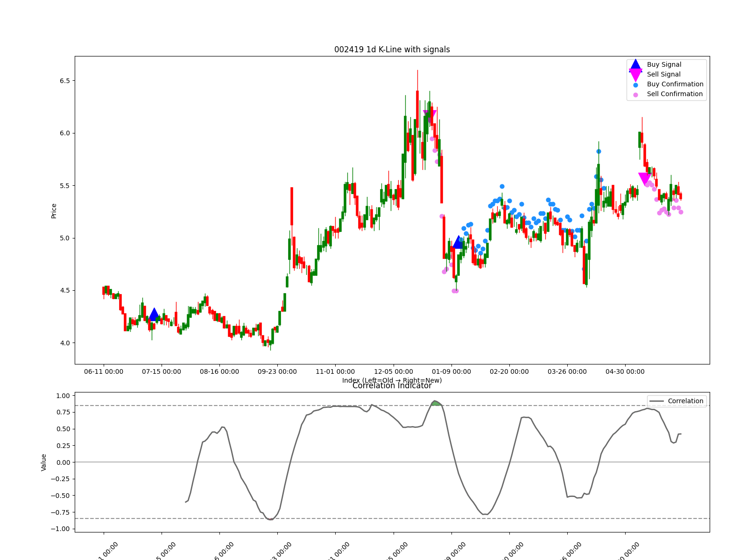
Task: Click the 6.5 price axis tick label
Action: coord(64,81)
